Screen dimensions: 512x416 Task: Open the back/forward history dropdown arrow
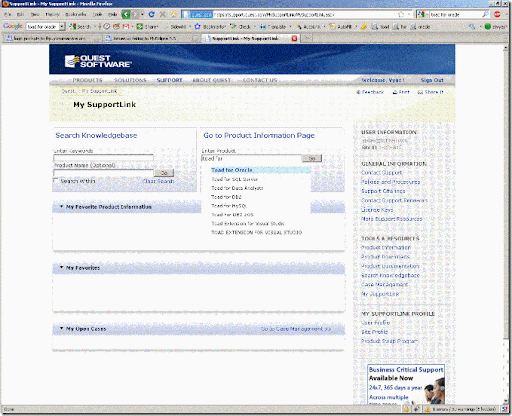point(142,14)
